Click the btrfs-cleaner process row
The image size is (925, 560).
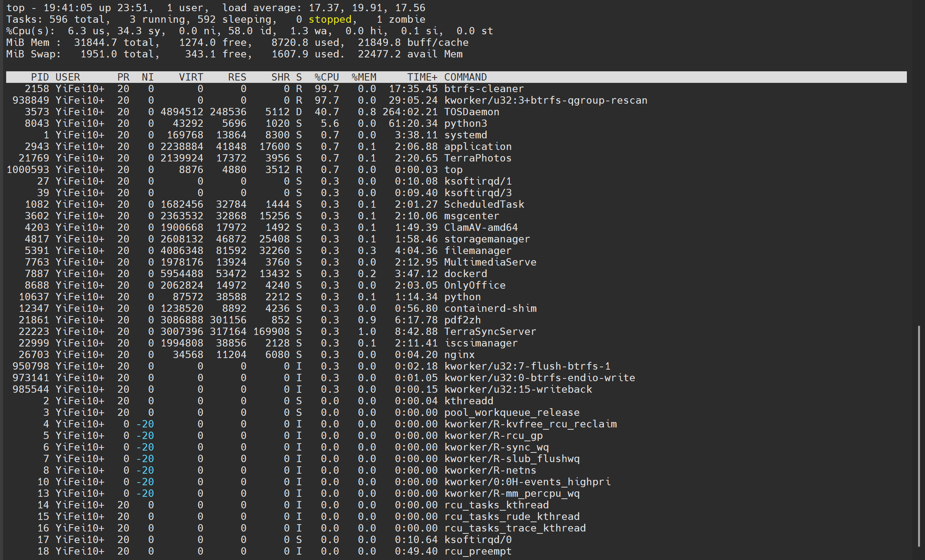pyautogui.click(x=484, y=89)
